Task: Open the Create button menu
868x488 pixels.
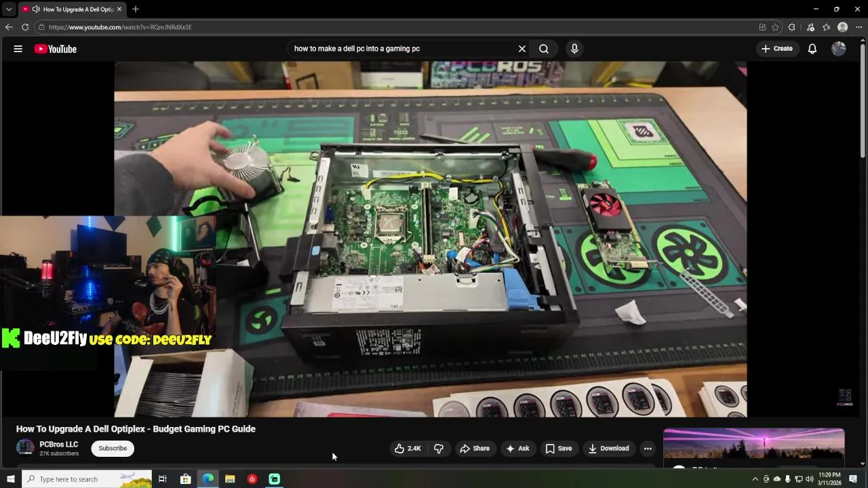Action: (777, 49)
